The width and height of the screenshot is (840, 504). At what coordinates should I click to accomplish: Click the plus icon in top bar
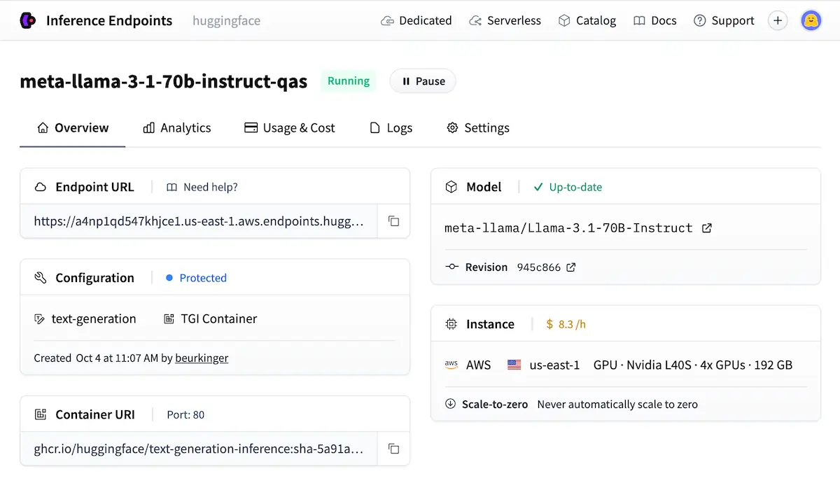pos(778,20)
